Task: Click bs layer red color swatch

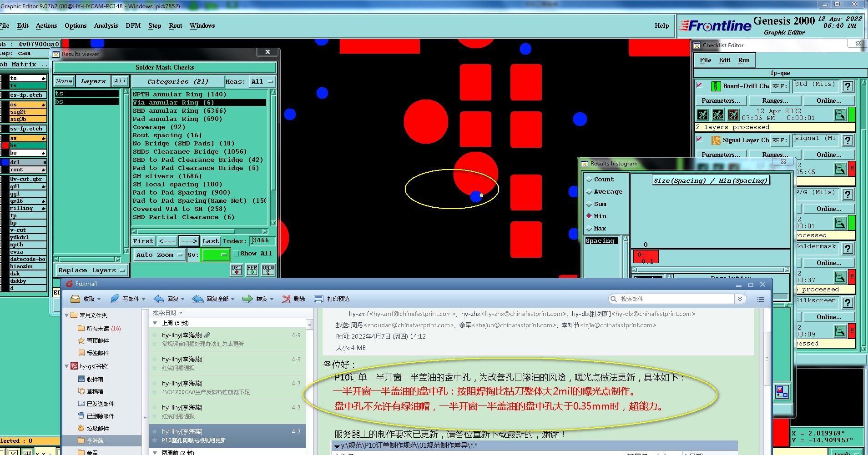Action: click(x=5, y=145)
